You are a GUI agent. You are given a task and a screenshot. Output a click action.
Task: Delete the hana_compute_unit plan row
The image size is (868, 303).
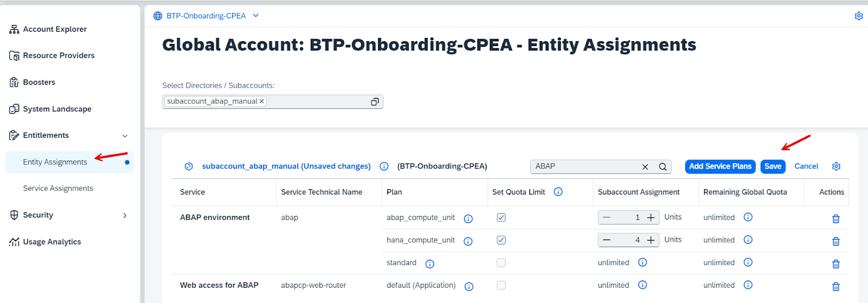(x=835, y=241)
